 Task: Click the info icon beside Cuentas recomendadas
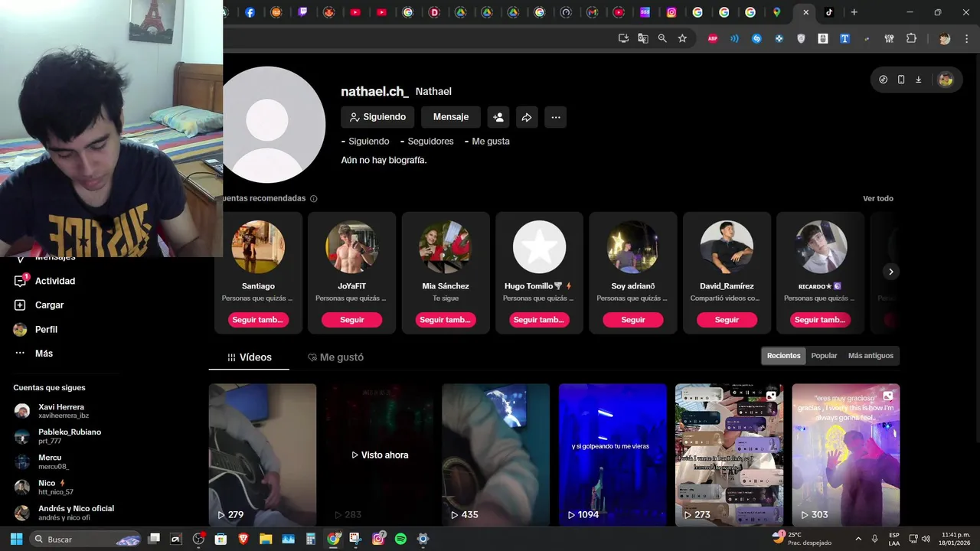(314, 199)
